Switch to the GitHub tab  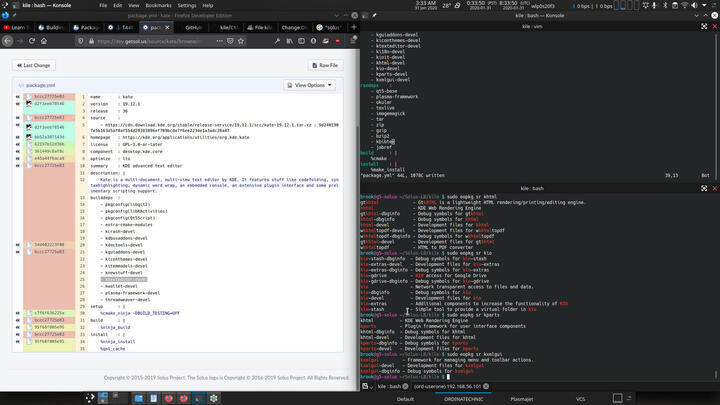[193, 28]
